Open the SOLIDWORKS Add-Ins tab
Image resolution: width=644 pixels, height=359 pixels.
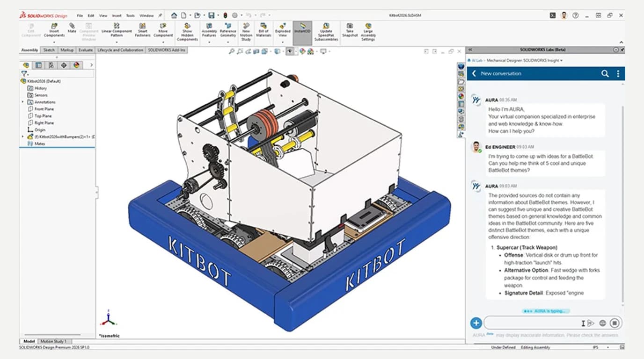[167, 50]
